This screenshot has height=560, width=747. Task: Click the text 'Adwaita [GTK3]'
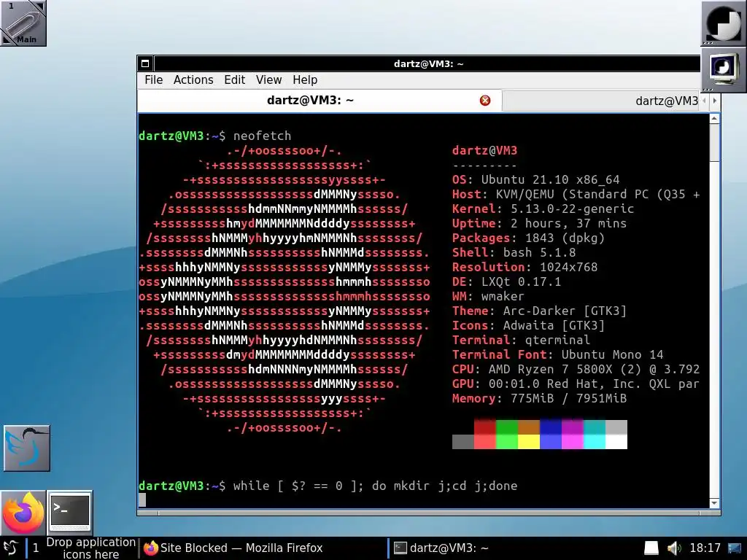(x=554, y=326)
